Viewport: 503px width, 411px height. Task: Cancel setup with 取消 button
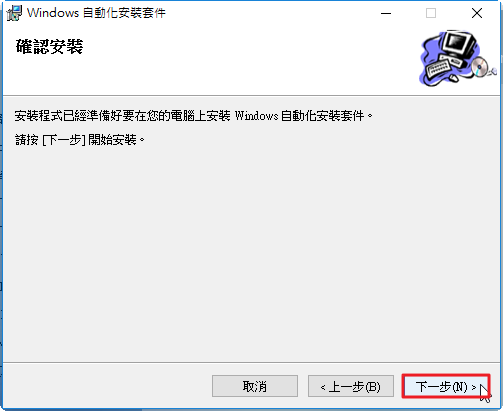pyautogui.click(x=255, y=386)
